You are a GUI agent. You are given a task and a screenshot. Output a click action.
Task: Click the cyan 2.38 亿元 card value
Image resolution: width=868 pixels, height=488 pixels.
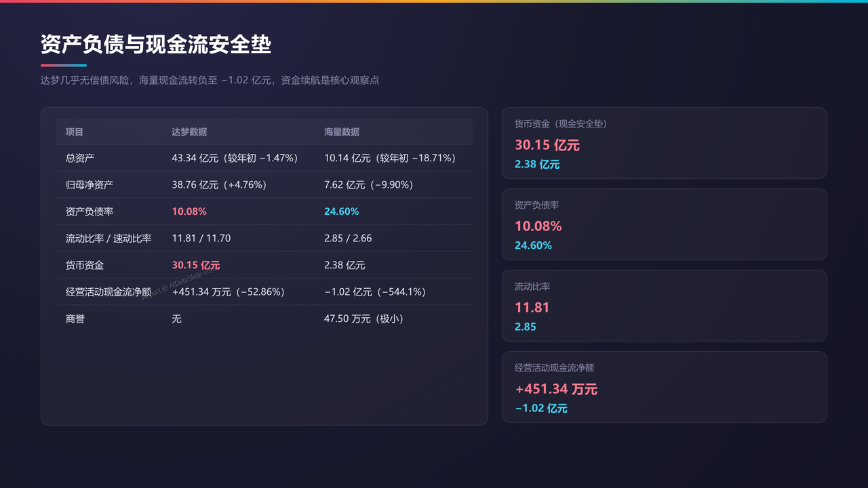[537, 164]
